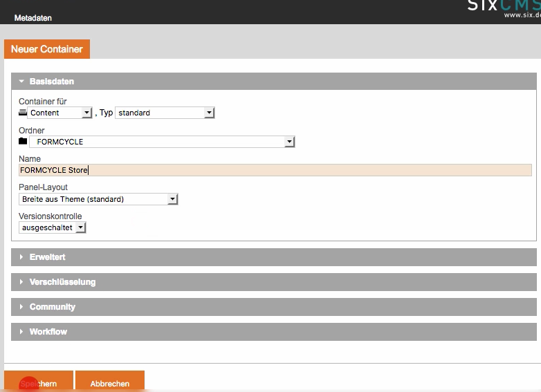541x392 pixels.
Task: Click the Name field with FORMCYCLE Store
Action: pyautogui.click(x=275, y=170)
